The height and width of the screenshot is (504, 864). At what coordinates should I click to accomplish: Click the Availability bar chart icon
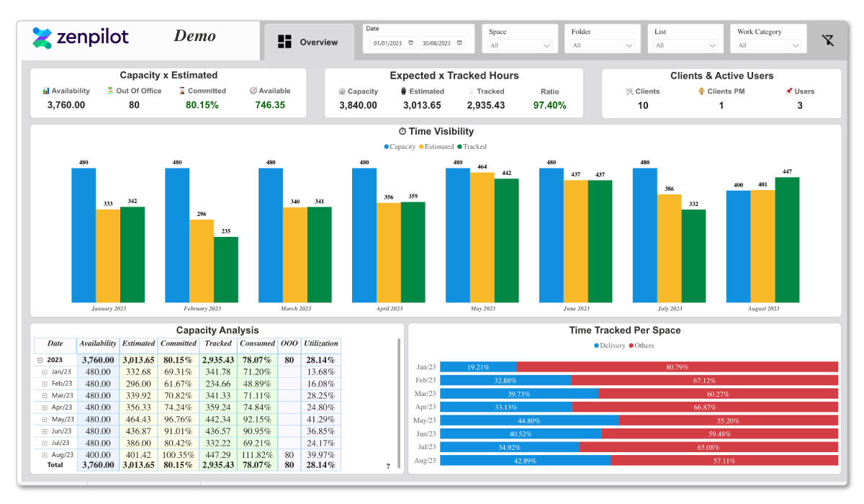[x=45, y=91]
